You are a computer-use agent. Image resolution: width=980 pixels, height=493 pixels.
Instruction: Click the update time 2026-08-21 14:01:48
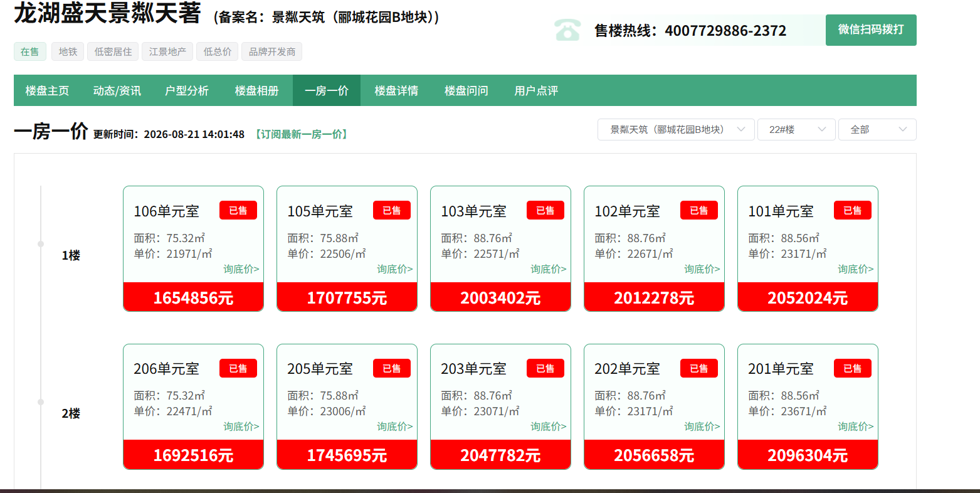[194, 134]
